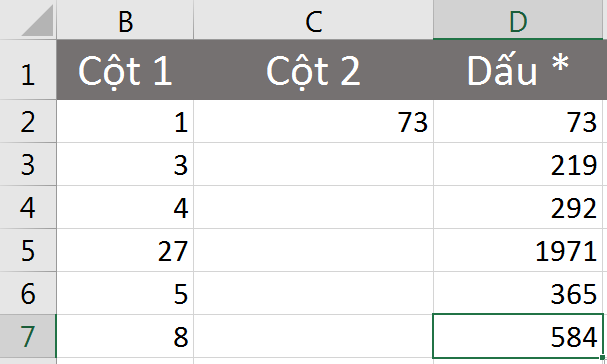
Task: Select column B header
Action: [x=125, y=19]
